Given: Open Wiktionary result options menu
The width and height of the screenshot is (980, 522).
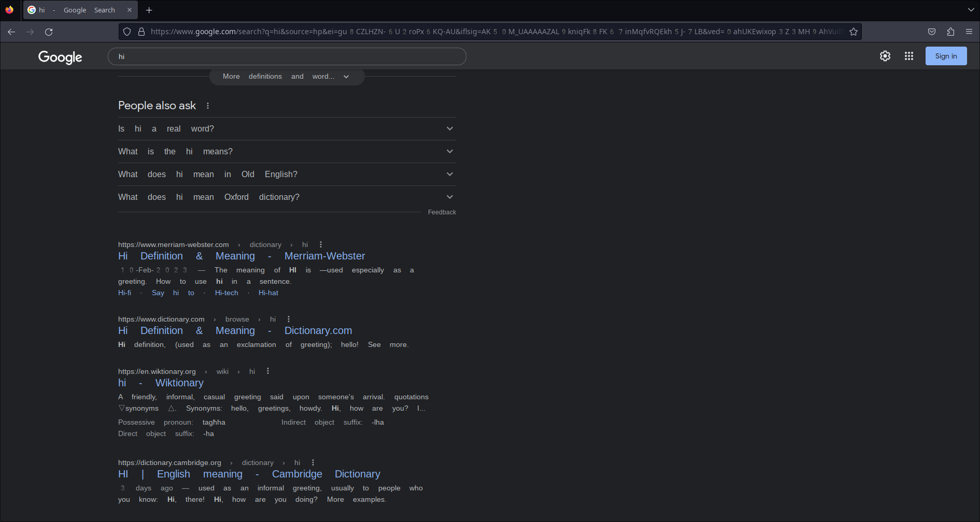Looking at the screenshot, I should (x=268, y=371).
